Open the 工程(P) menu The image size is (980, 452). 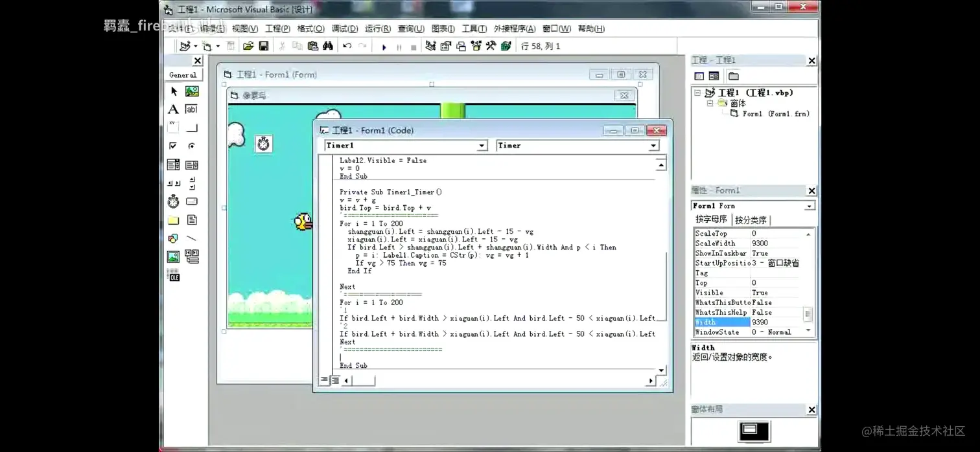click(x=277, y=28)
